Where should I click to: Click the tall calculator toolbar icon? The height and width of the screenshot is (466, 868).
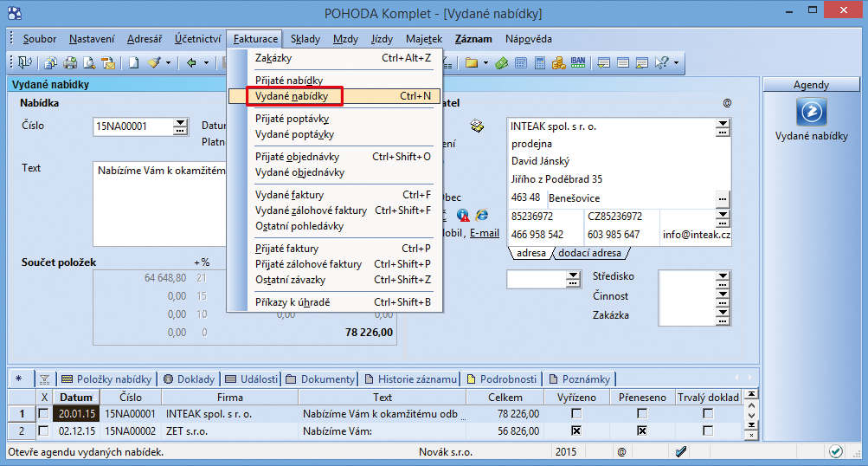[x=540, y=63]
